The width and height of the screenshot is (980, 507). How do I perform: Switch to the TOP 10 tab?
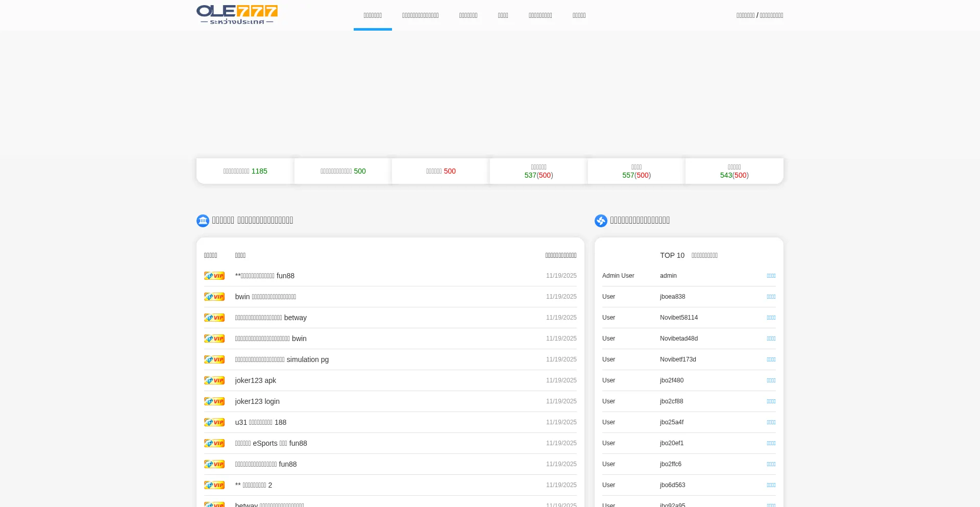(x=672, y=255)
